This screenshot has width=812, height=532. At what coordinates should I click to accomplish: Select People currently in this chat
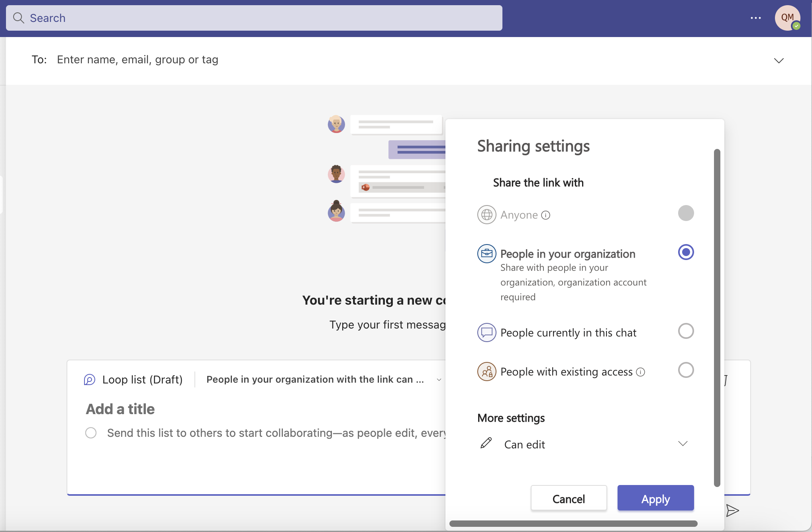[685, 331]
